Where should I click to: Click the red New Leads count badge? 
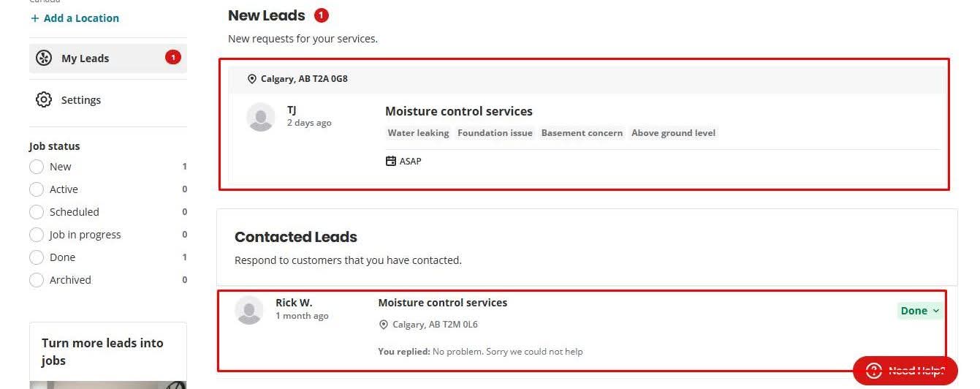321,15
